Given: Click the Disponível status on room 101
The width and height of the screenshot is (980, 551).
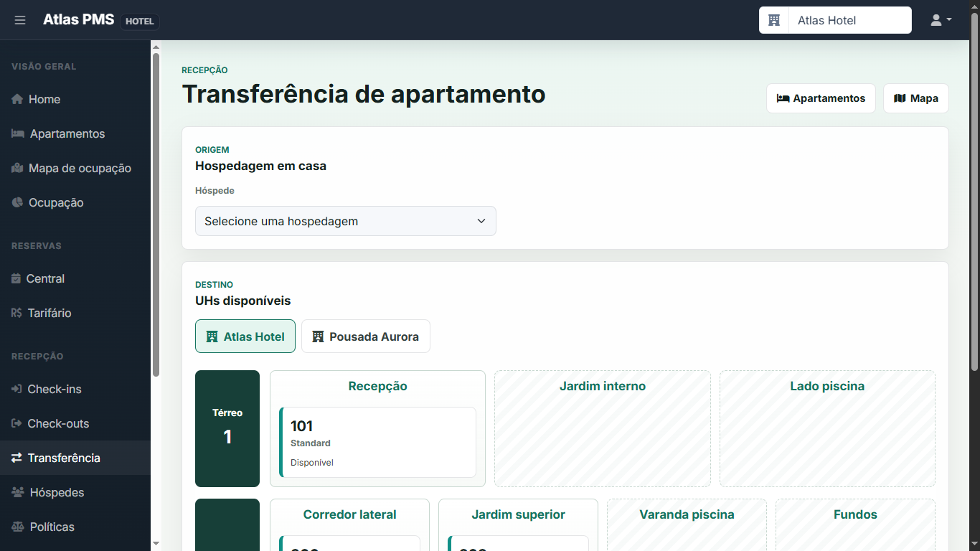Looking at the screenshot, I should click(312, 463).
